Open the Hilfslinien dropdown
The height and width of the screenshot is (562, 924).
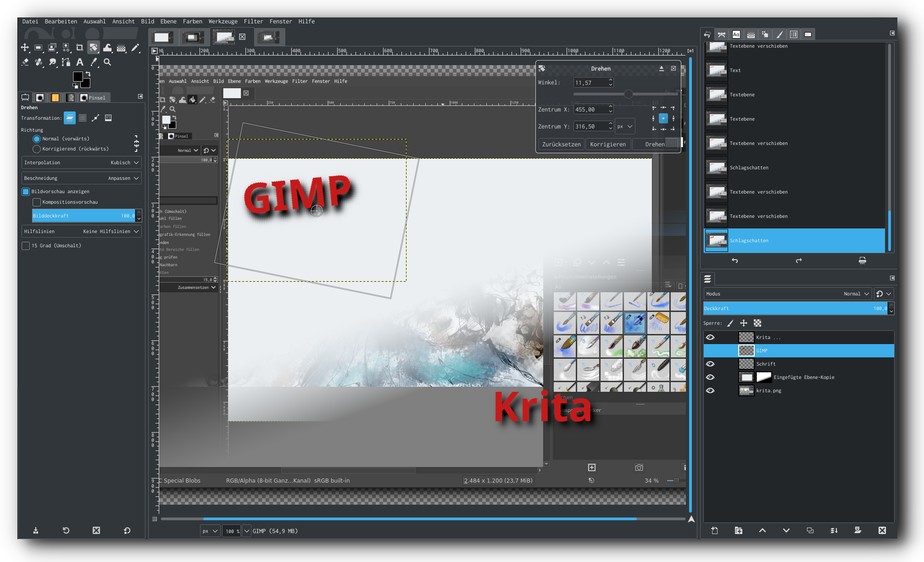click(81, 231)
